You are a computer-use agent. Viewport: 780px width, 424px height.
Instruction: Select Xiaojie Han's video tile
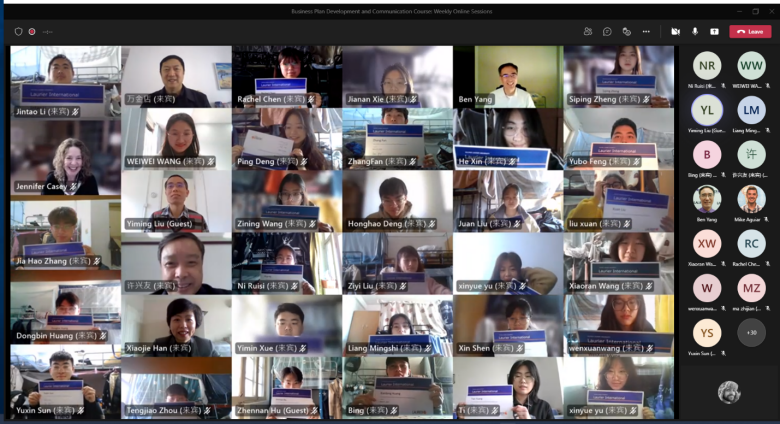[x=176, y=325]
